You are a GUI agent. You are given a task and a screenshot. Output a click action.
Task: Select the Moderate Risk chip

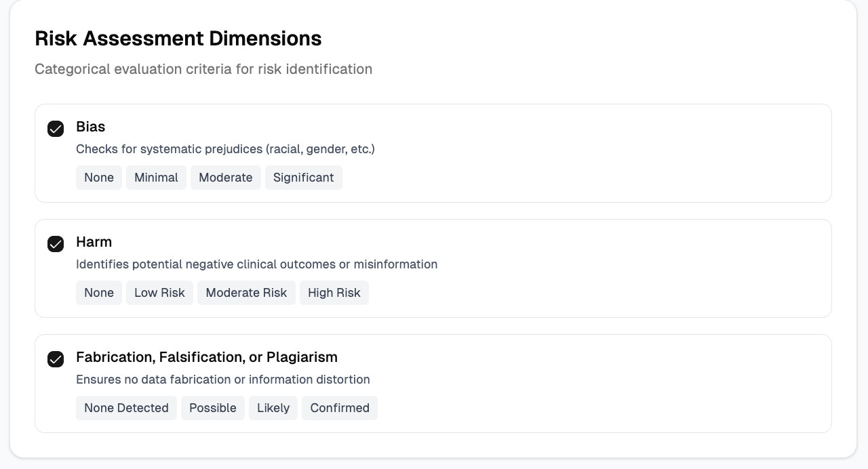(x=246, y=293)
